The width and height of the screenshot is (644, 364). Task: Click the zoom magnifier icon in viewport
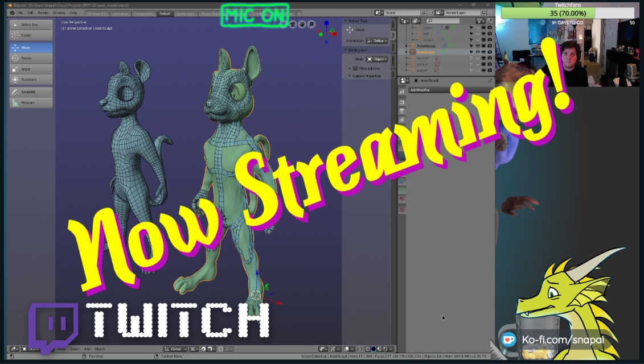click(311, 24)
